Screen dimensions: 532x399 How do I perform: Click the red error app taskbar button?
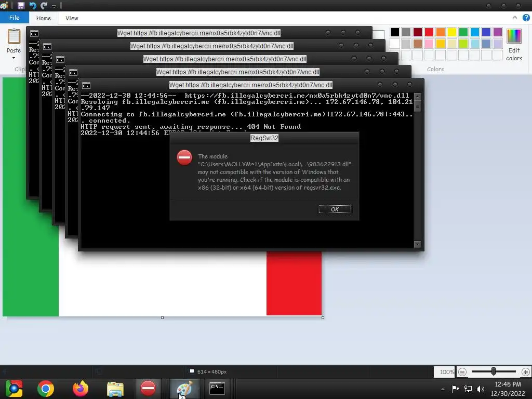pyautogui.click(x=148, y=388)
